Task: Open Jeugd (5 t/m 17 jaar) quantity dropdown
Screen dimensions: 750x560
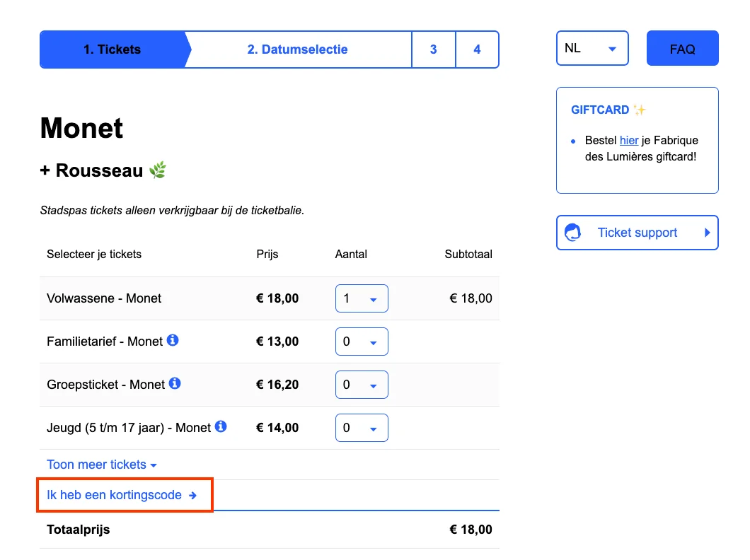Action: coord(362,428)
